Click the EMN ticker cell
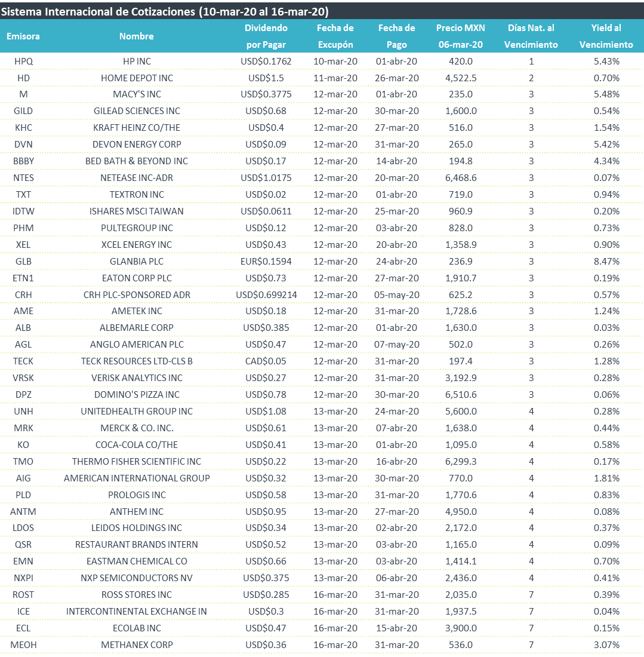 (x=23, y=561)
